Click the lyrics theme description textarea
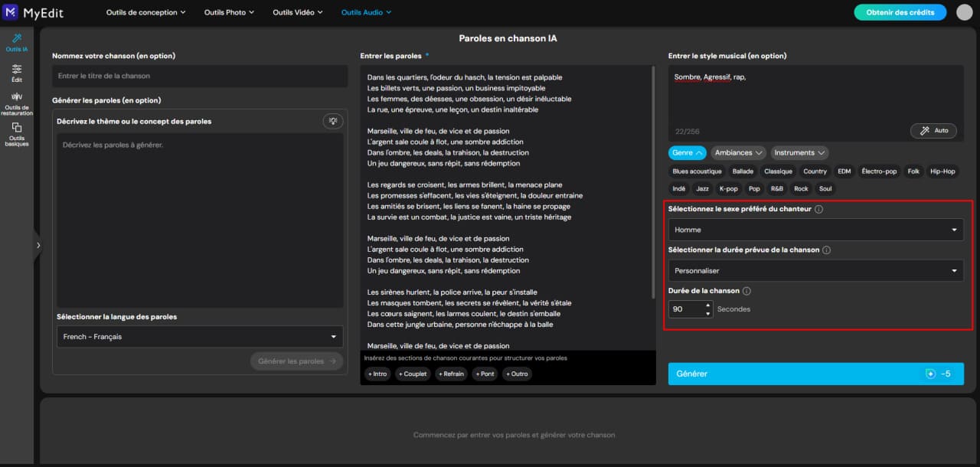 click(200, 220)
